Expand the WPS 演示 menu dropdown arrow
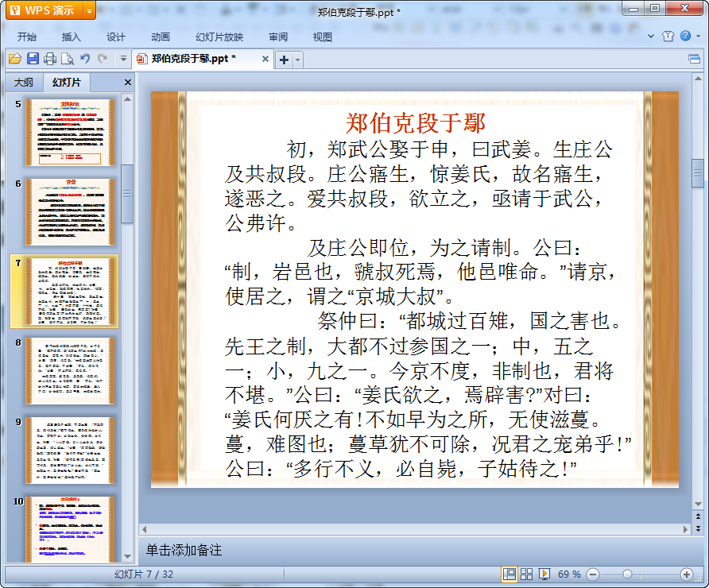 click(x=90, y=10)
